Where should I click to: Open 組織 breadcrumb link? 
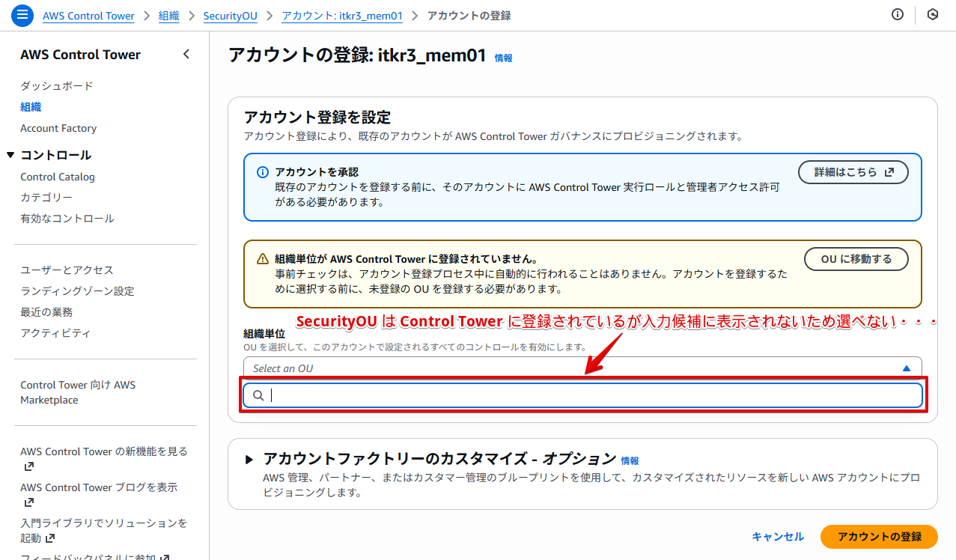click(x=169, y=16)
